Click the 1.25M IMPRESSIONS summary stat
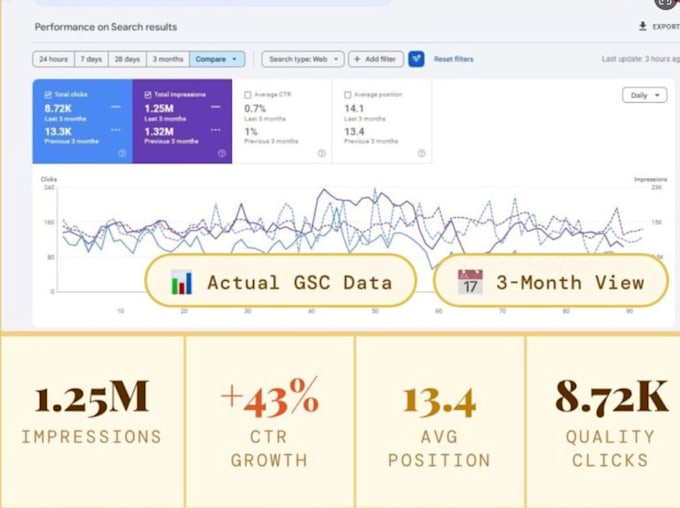 point(92,412)
